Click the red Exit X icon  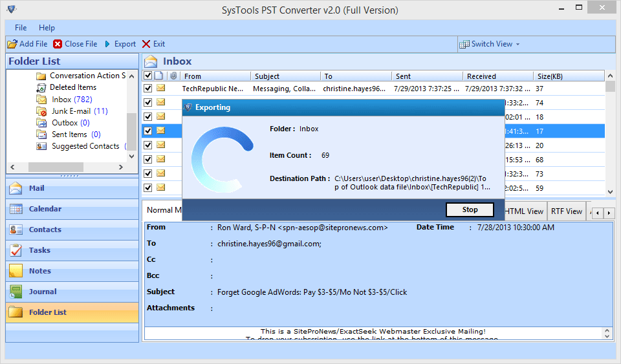pos(146,44)
